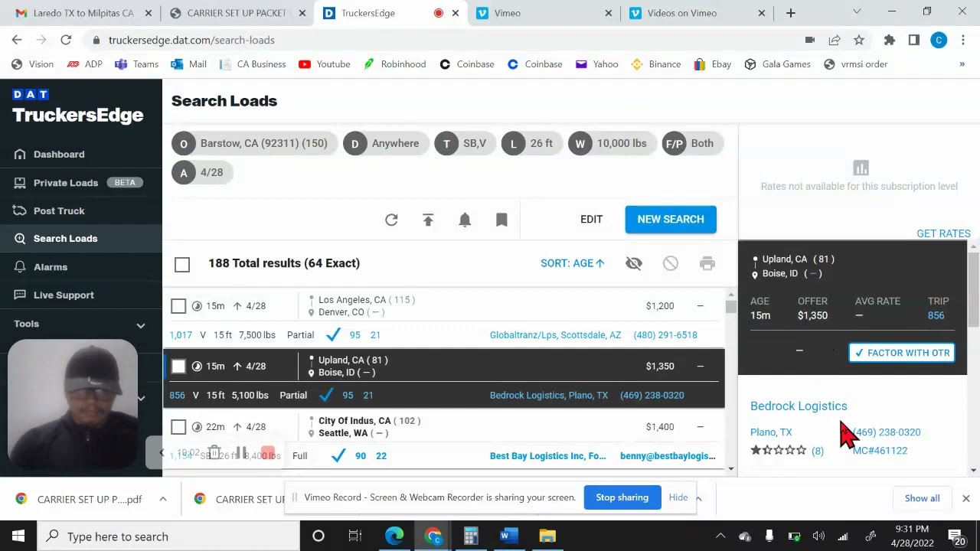Open the Robinhood bookmark

coord(394,64)
